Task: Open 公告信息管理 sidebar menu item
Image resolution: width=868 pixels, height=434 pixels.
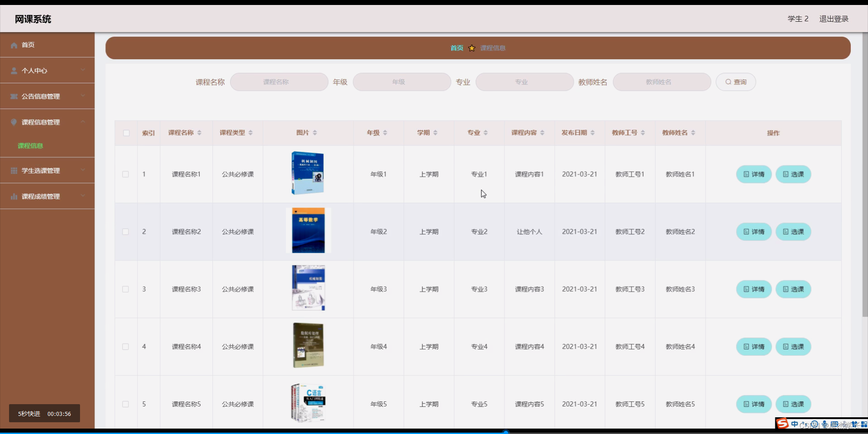Action: pyautogui.click(x=47, y=96)
